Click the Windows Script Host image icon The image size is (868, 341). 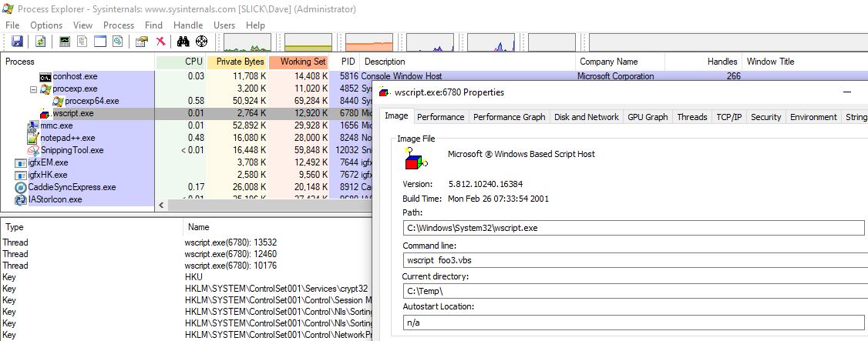tap(416, 158)
